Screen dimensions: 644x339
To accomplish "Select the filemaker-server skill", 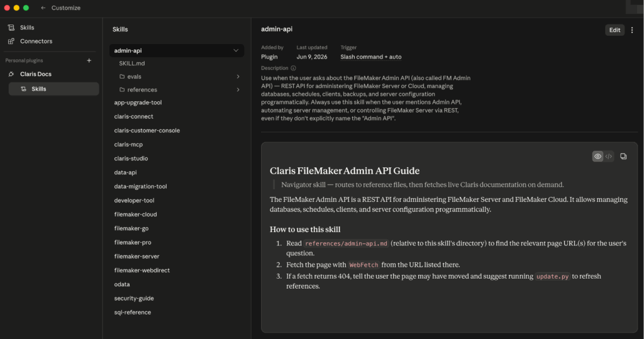I will click(x=136, y=256).
